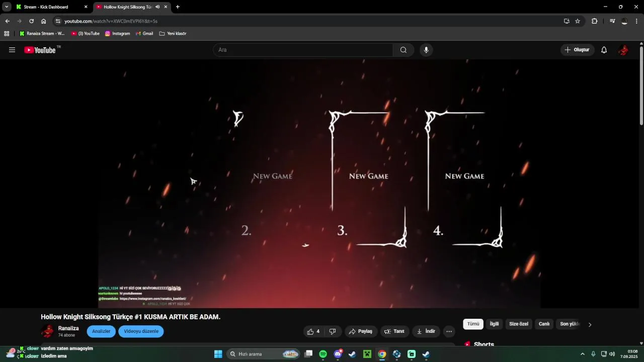Click the Analizler button
Screen dimensions: 644x362
[x=101, y=331]
